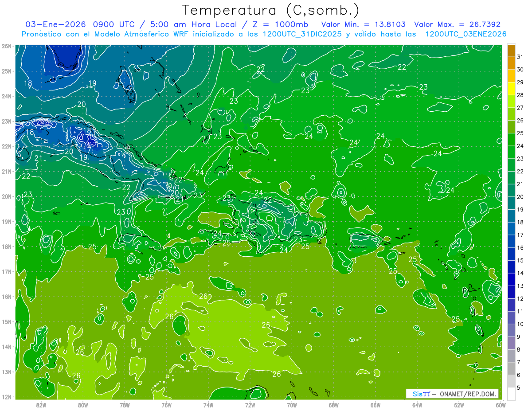Screen dimensions: 532x411
Task: Click the 78W longitude axis label
Action: (x=125, y=405)
